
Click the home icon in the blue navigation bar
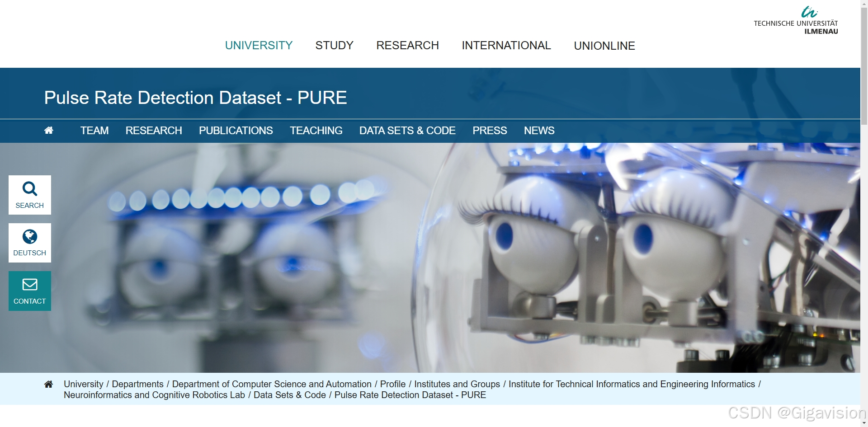pos(49,131)
